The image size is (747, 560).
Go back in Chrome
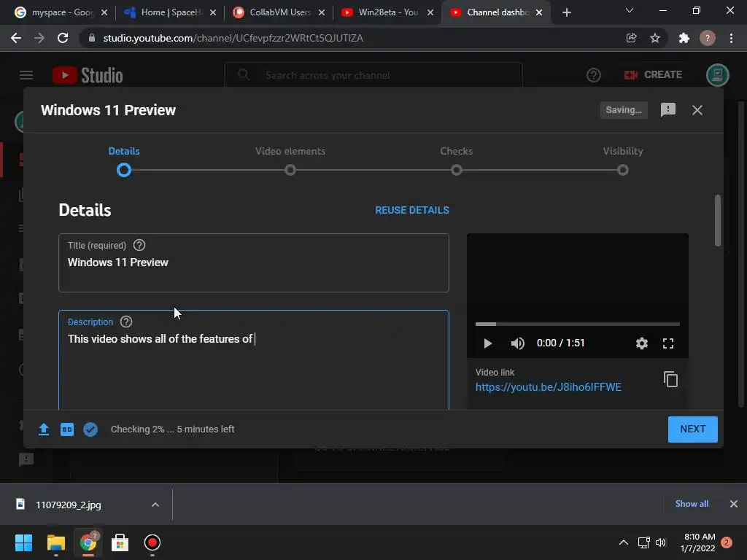click(16, 38)
